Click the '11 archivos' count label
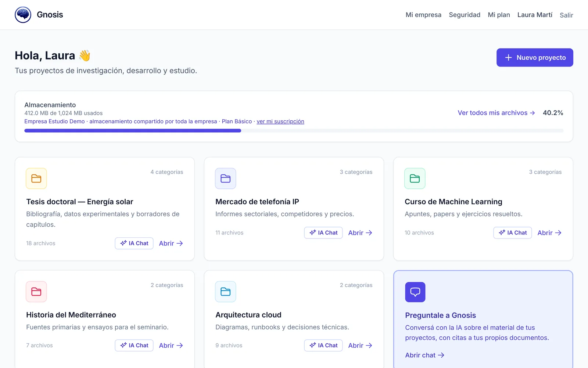This screenshot has height=368, width=588. (229, 233)
